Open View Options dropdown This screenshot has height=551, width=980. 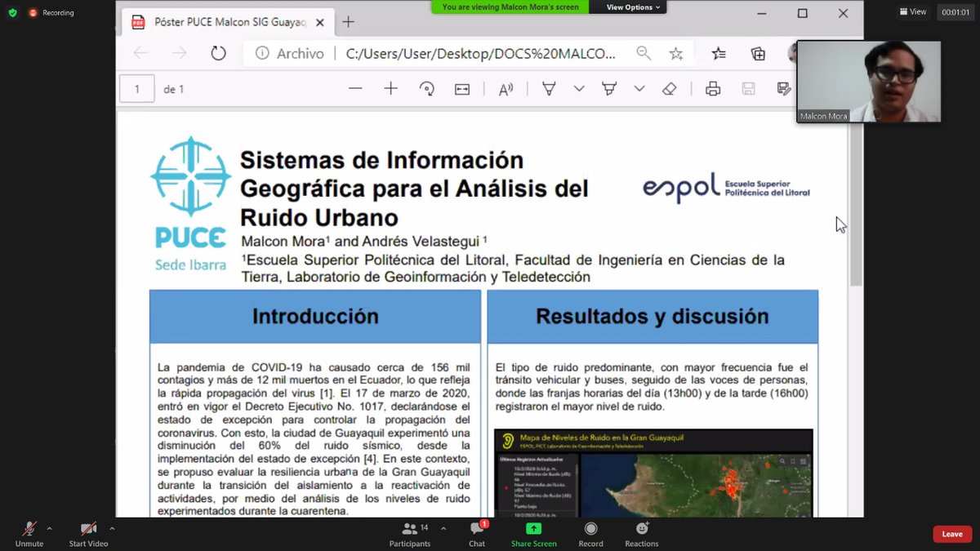pos(634,7)
